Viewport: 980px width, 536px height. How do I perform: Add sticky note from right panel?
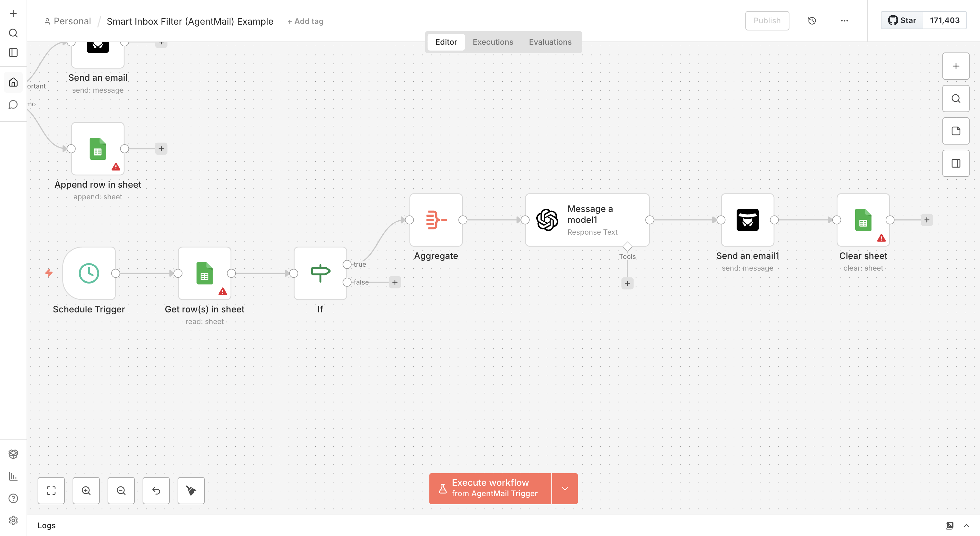tap(956, 131)
